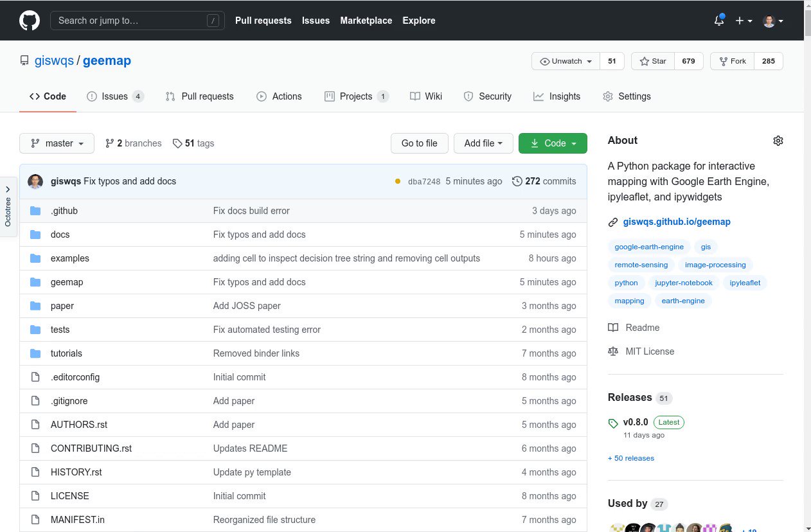Open the 679 stargazers count
Viewport: 811px width, 532px height.
pyautogui.click(x=688, y=61)
